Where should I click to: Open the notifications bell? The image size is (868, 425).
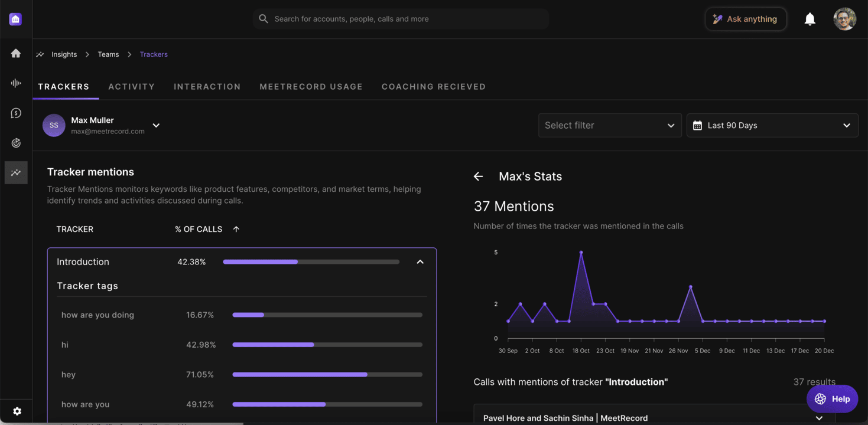[x=810, y=19]
